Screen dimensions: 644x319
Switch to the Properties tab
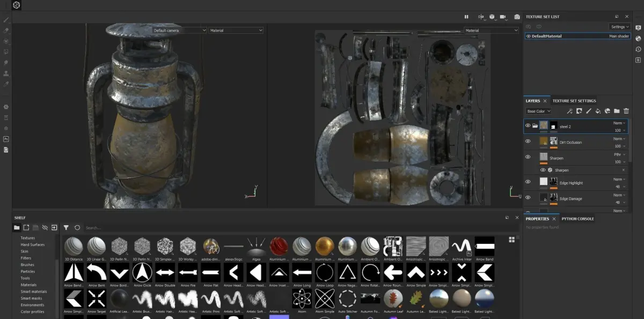537,219
